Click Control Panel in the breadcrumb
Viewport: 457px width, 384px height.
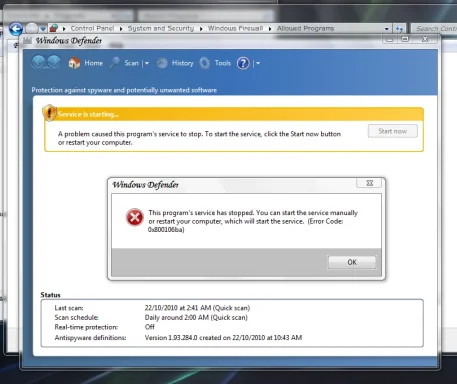pyautogui.click(x=92, y=28)
